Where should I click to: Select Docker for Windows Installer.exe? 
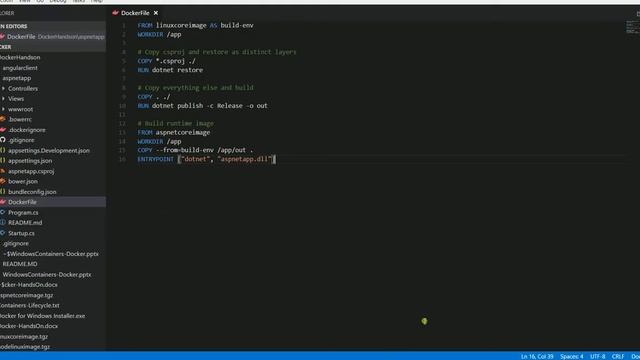click(42, 316)
